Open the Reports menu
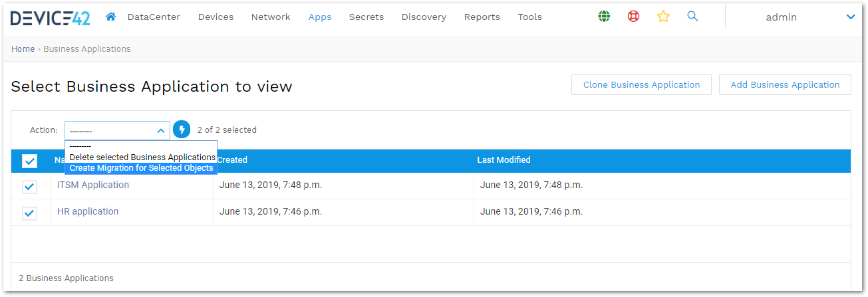Screen dimensions: 868x297 (x=482, y=17)
